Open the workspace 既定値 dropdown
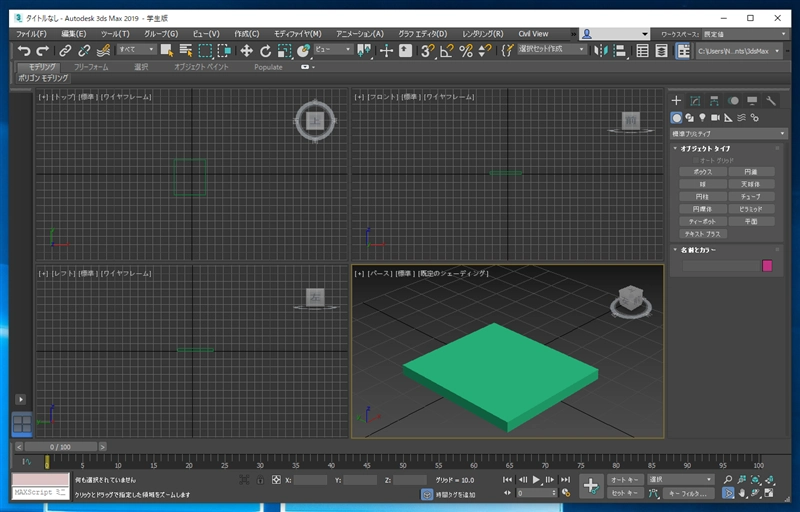Viewport: 800px width, 512px height. [x=745, y=34]
